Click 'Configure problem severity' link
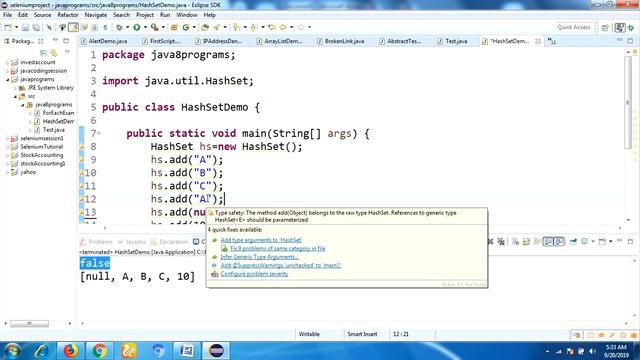This screenshot has height=360, width=640. click(x=254, y=274)
